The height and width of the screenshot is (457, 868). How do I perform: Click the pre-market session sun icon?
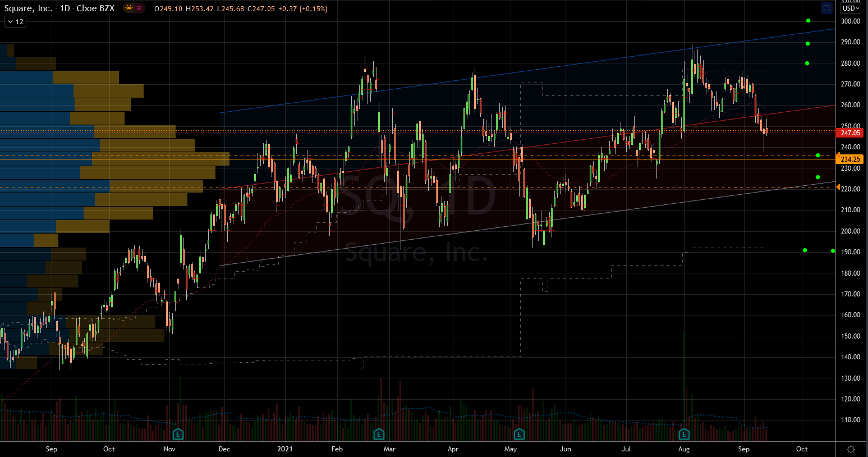129,8
